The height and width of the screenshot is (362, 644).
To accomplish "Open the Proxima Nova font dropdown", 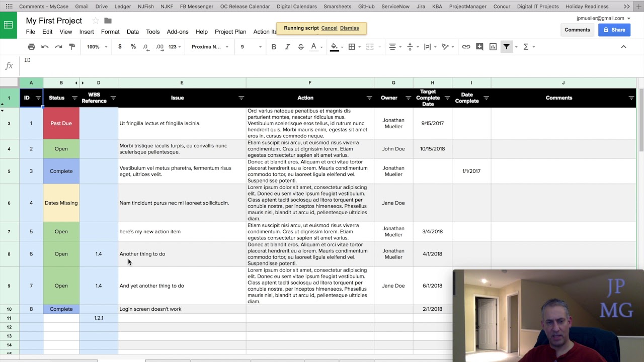I will click(210, 47).
